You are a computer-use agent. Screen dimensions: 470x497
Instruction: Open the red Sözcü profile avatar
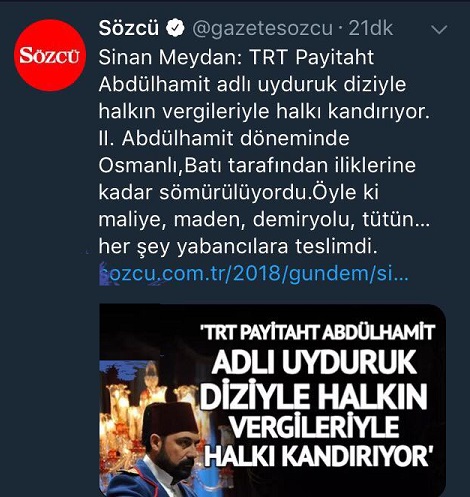tap(50, 55)
